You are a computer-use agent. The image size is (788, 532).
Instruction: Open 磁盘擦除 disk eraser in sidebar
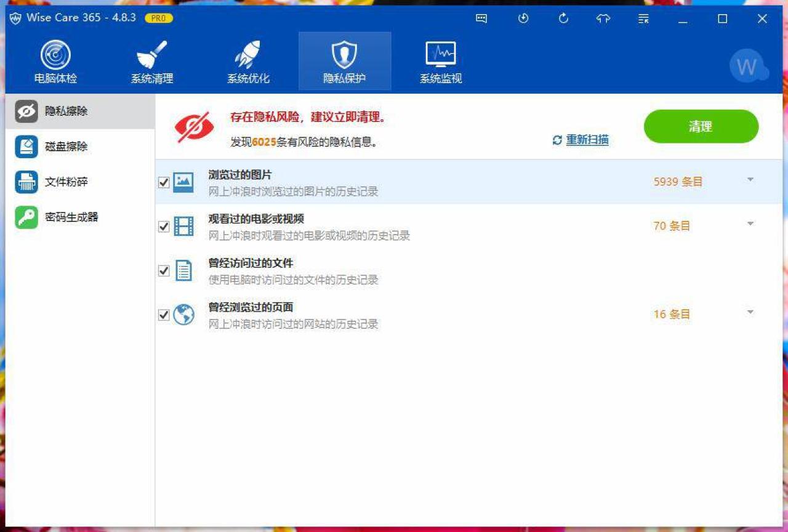click(66, 147)
